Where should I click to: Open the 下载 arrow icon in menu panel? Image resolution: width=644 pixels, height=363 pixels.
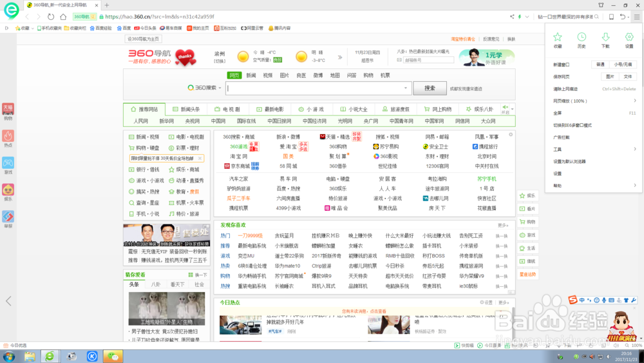tap(605, 37)
